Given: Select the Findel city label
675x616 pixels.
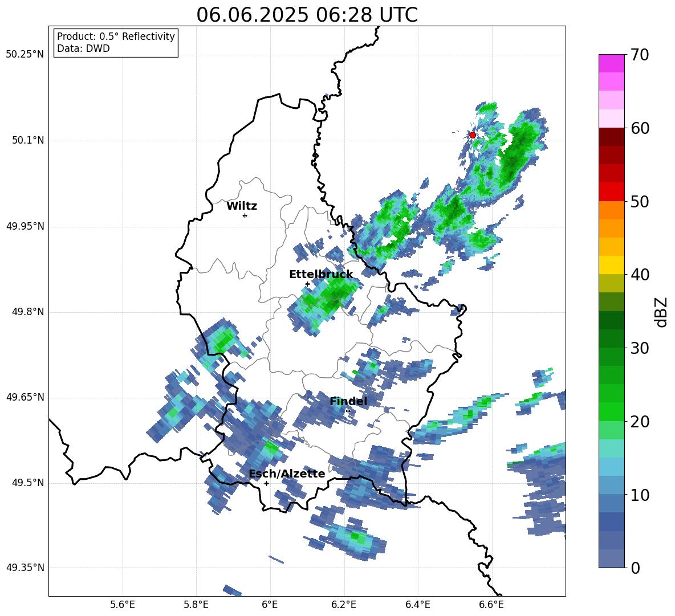Looking at the screenshot, I should coord(348,401).
